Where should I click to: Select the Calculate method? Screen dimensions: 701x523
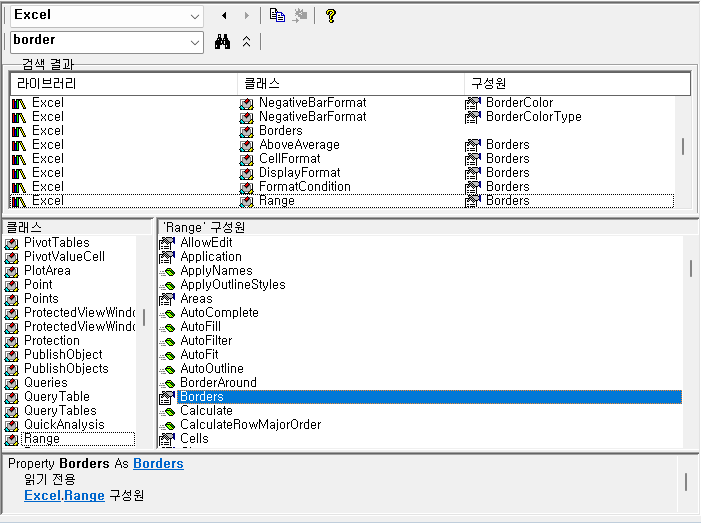click(x=206, y=411)
